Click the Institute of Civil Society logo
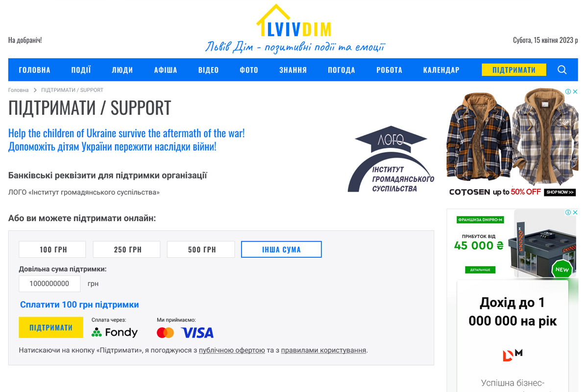The width and height of the screenshot is (588, 392). pyautogui.click(x=391, y=159)
